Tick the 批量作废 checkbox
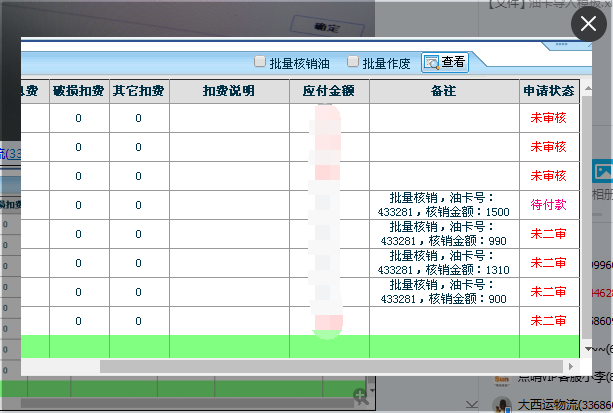Viewport: 613px width, 413px height. 353,61
